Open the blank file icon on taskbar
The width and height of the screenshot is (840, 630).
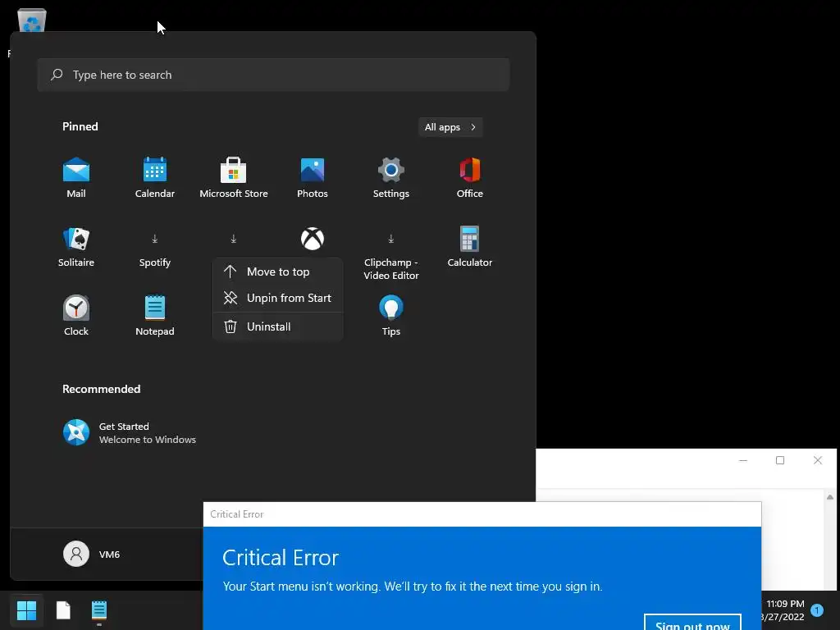pyautogui.click(x=63, y=610)
